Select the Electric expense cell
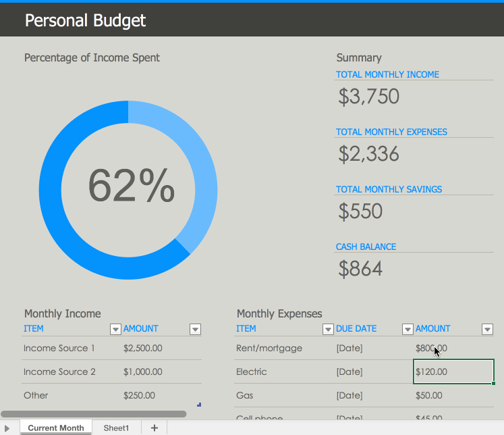Viewport: 504px width, 435px height. click(x=284, y=372)
